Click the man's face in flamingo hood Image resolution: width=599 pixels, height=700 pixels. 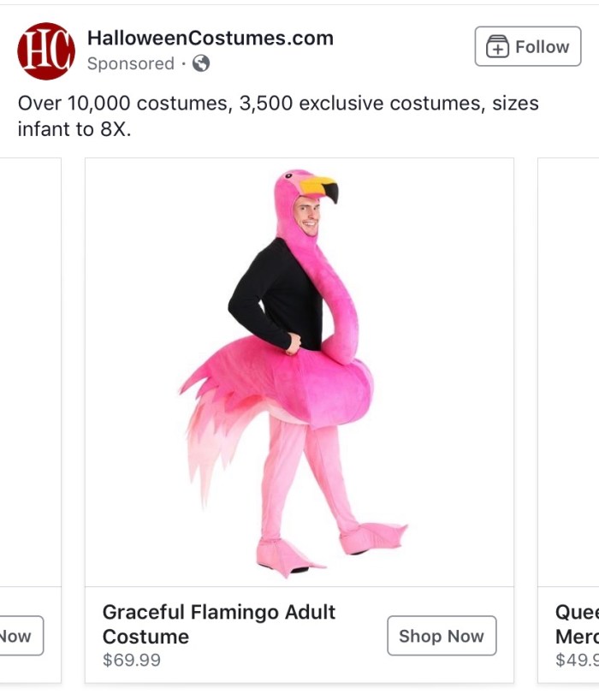pyautogui.click(x=306, y=214)
